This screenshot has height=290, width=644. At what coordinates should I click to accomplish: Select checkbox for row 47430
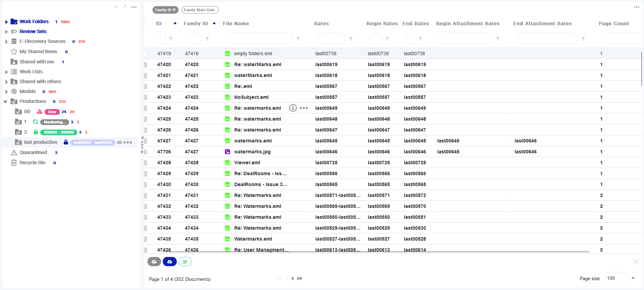pyautogui.click(x=145, y=184)
